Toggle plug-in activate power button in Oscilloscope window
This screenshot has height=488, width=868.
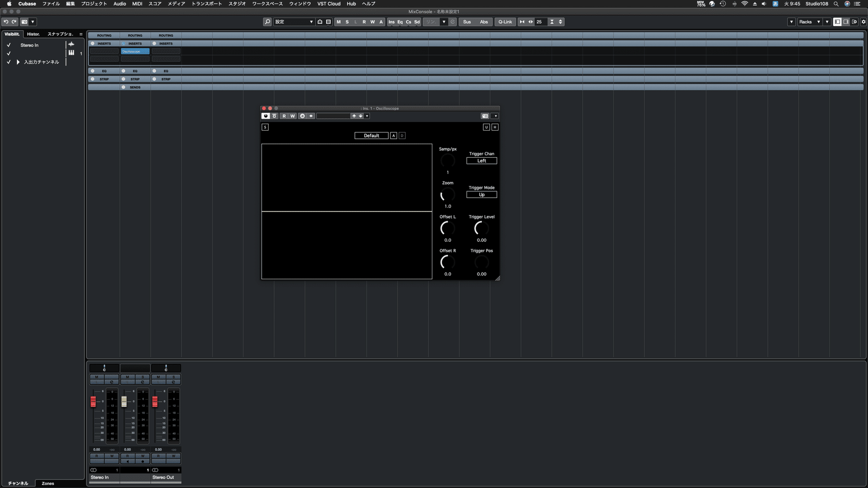[265, 116]
